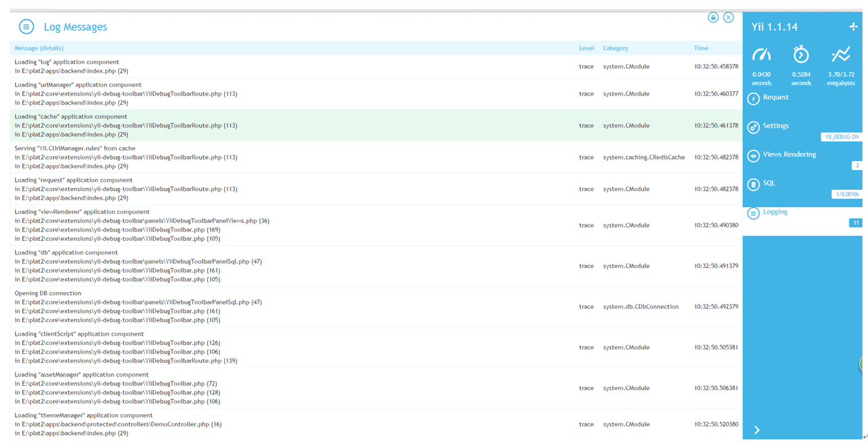Click the plus icon beside Yii 1.1.14

(x=853, y=26)
